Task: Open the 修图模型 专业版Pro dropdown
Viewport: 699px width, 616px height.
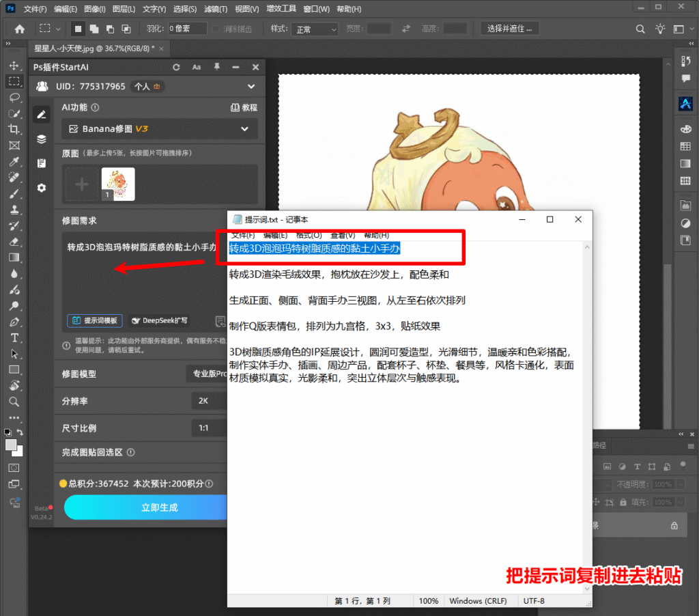Action: pyautogui.click(x=207, y=374)
